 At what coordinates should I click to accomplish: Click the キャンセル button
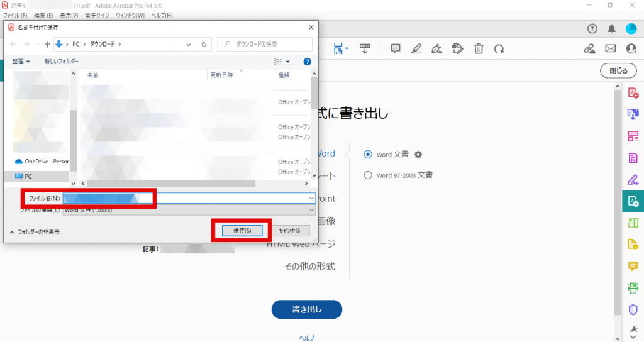[289, 231]
